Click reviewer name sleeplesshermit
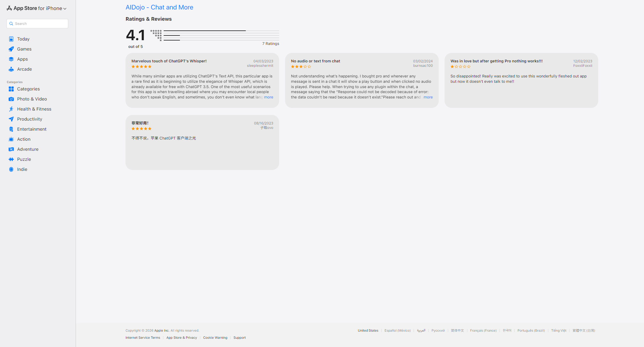Viewport: 644px width, 347px height. pos(260,66)
